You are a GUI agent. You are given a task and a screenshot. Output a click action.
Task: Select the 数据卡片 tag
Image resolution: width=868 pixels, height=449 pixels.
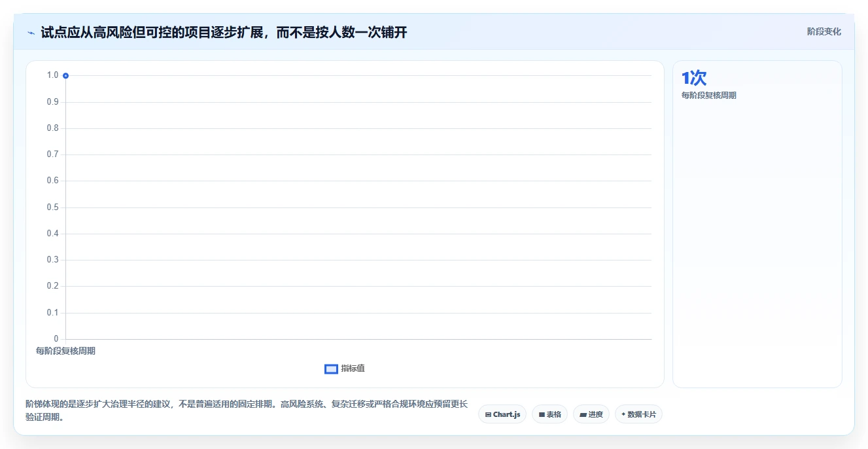click(x=638, y=414)
